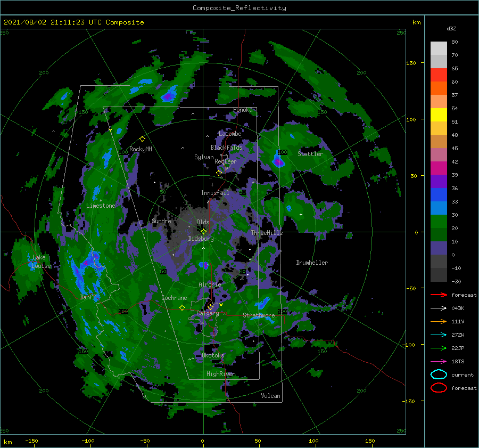Click the Drumheller city label
This screenshot has height=448, width=479.
[312, 263]
